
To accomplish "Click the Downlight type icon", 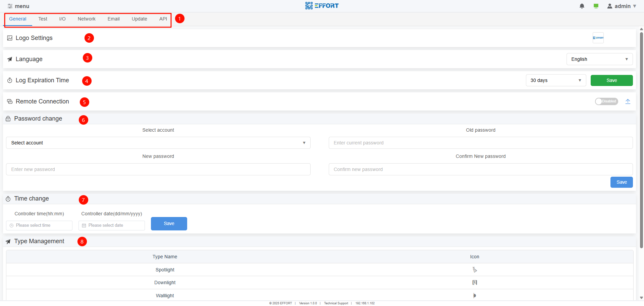I will point(475,282).
